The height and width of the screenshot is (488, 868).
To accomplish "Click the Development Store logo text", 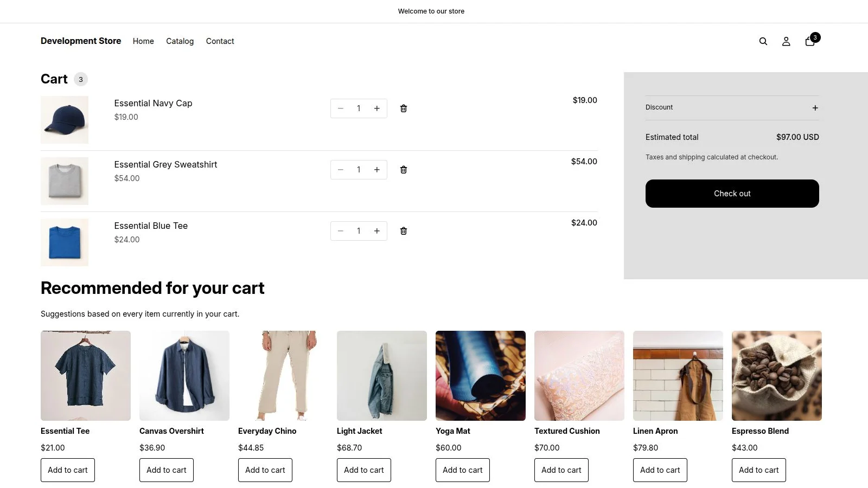I will click(x=81, y=41).
